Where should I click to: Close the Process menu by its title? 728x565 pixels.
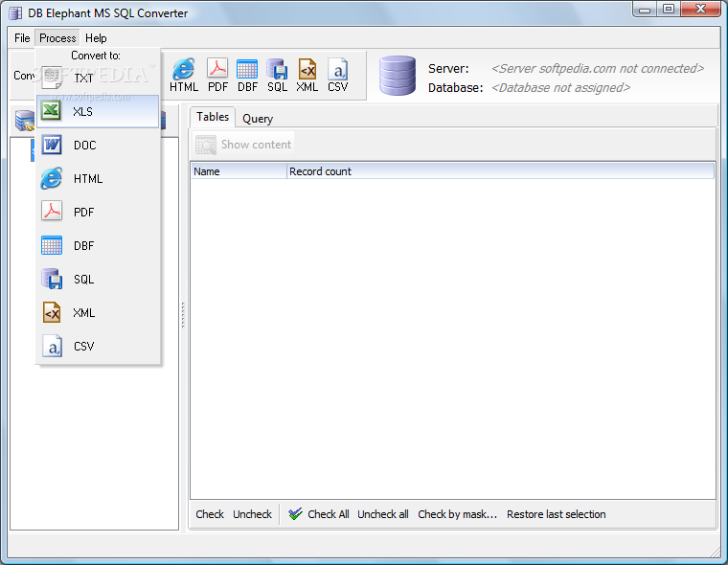(57, 38)
